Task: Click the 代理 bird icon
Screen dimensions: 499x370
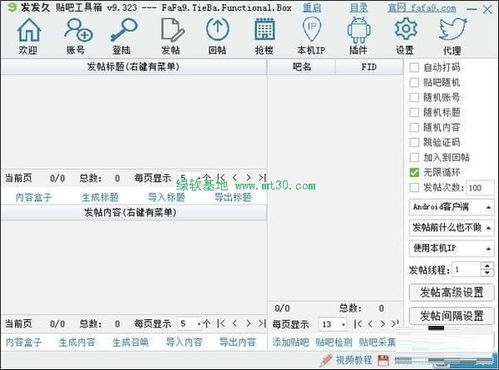Action: (x=453, y=30)
